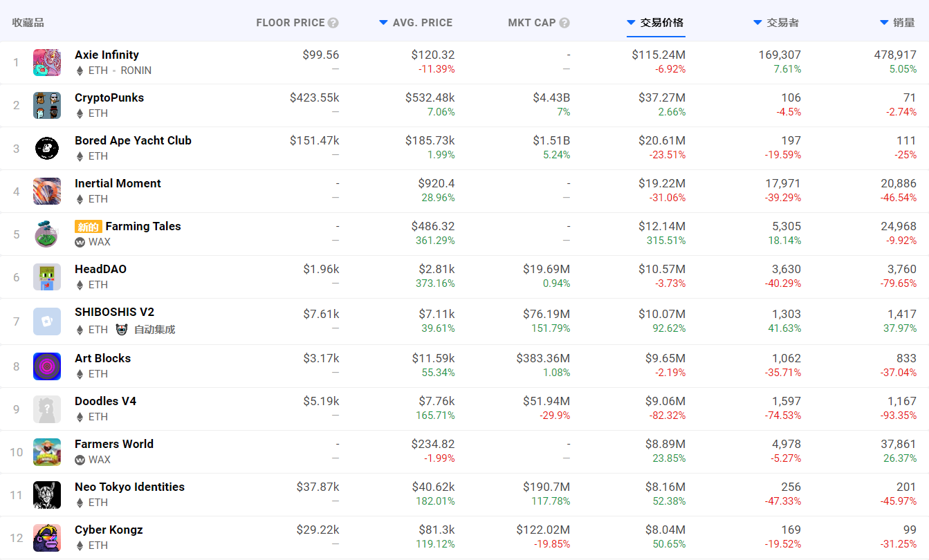
Task: Click CryptoPunks market cap $4.43B
Action: coord(551,97)
